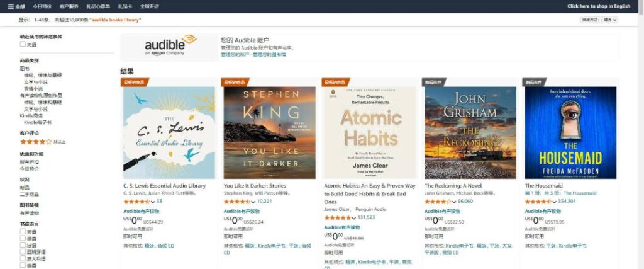Screen dimensions: 644x269
Task: Open the 管理您的账户 link
Action: click(x=235, y=55)
